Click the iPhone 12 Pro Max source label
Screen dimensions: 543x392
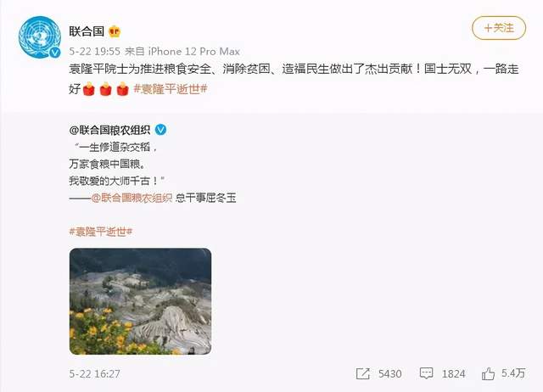pos(194,52)
